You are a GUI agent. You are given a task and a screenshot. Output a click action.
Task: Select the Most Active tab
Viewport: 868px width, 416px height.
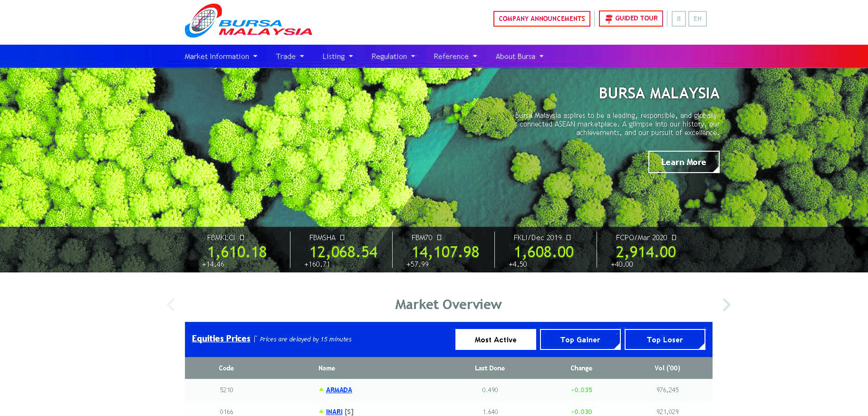pyautogui.click(x=495, y=339)
